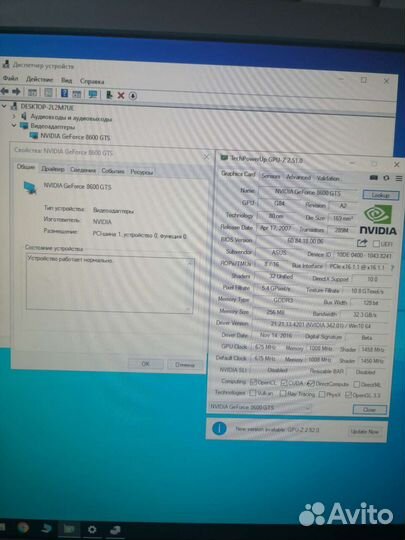
Task: Toggle the CUDA checkbox
Action: click(x=284, y=383)
